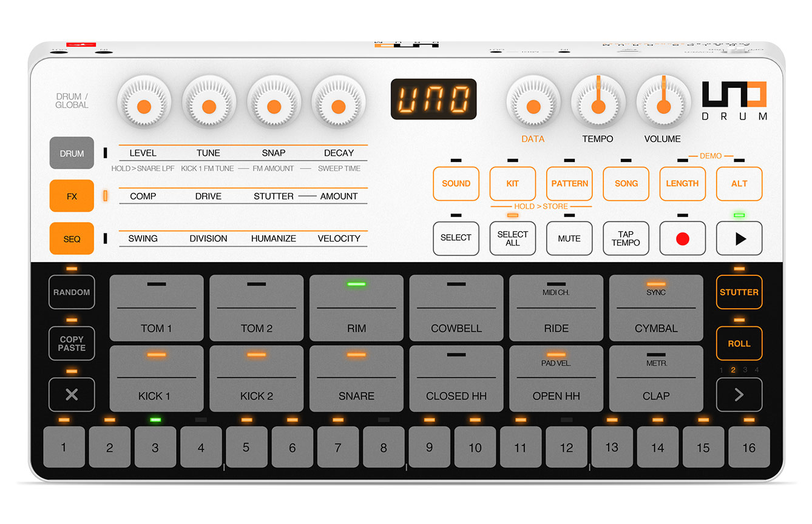Hit the SNARE drum pad
Viewport: 812px width, 524px height.
coord(356,377)
